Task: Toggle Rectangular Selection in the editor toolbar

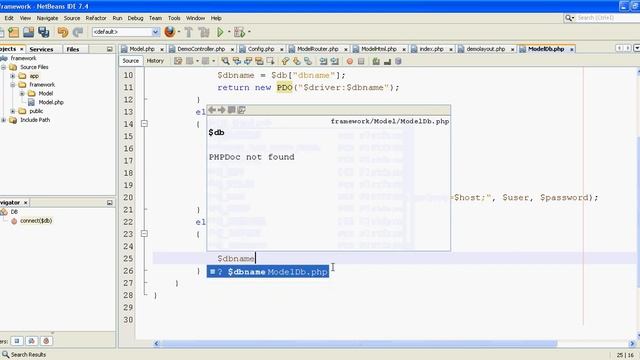Action: [270, 61]
